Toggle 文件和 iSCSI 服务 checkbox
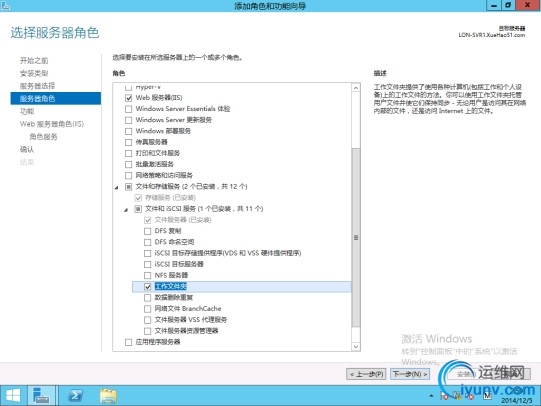 (138, 209)
